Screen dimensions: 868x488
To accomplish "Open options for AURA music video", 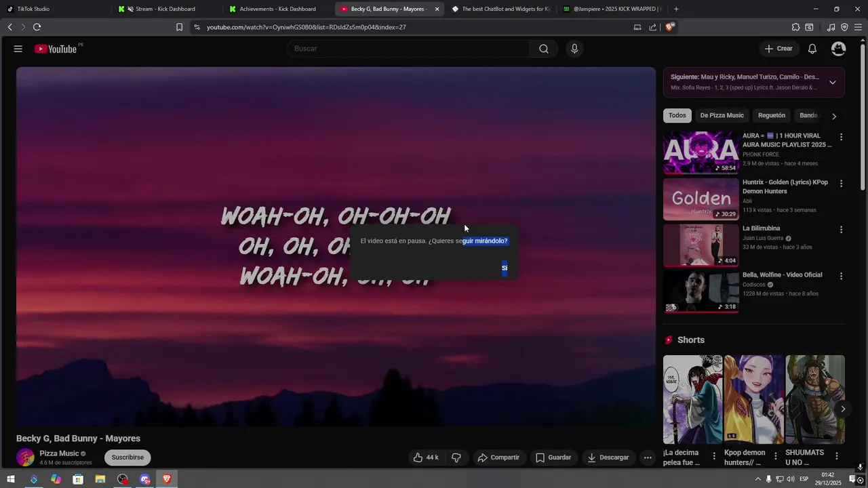I will 842,137.
